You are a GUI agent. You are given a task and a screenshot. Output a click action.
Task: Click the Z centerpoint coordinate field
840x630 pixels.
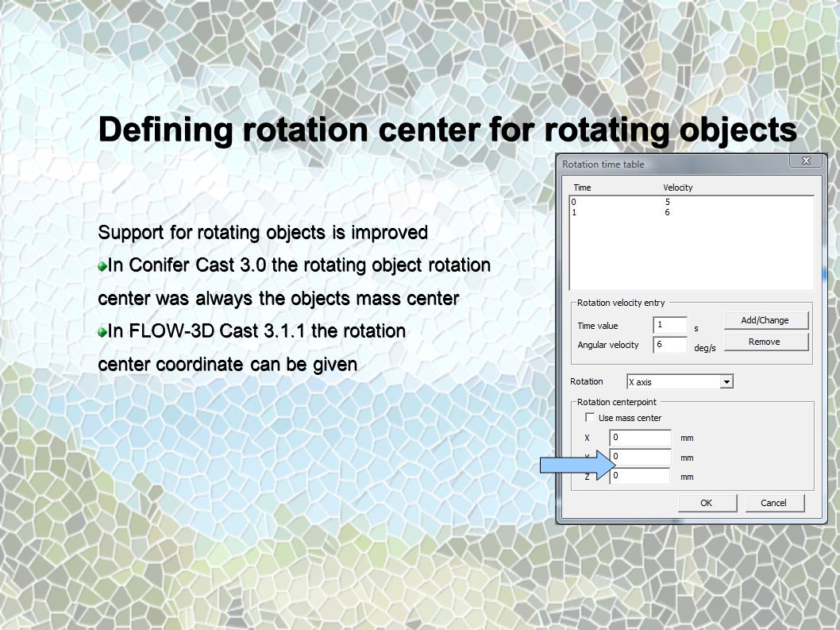pos(640,476)
